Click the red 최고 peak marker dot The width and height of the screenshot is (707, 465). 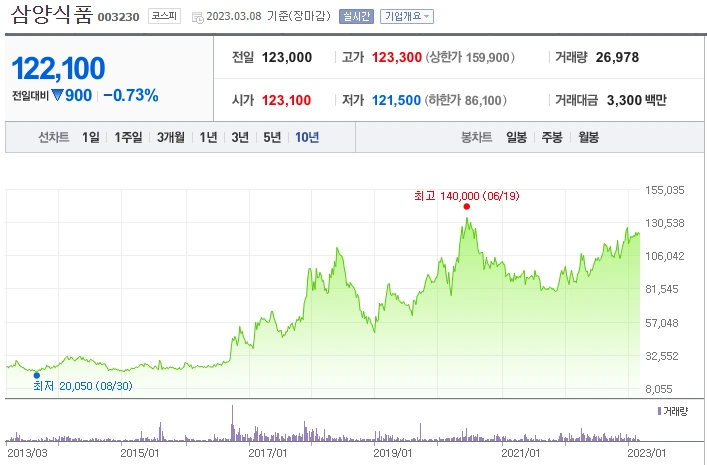pyautogui.click(x=467, y=207)
